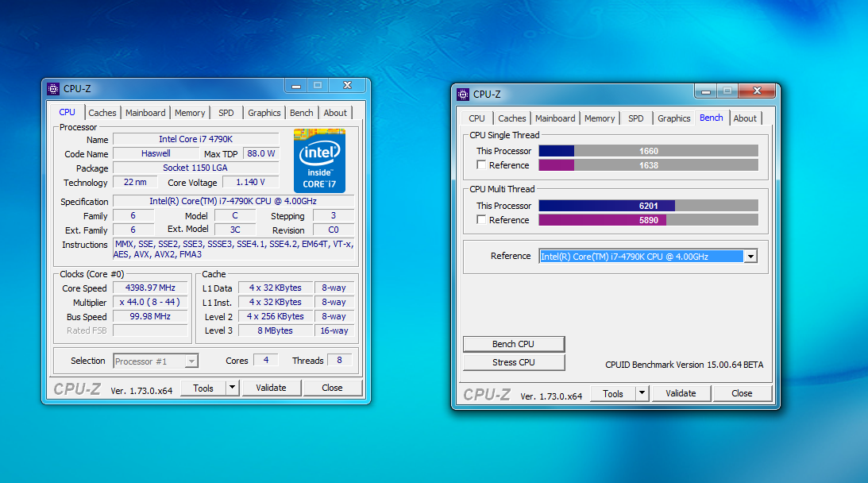Open About tab in Bench window
This screenshot has width=868, height=483.
745,118
